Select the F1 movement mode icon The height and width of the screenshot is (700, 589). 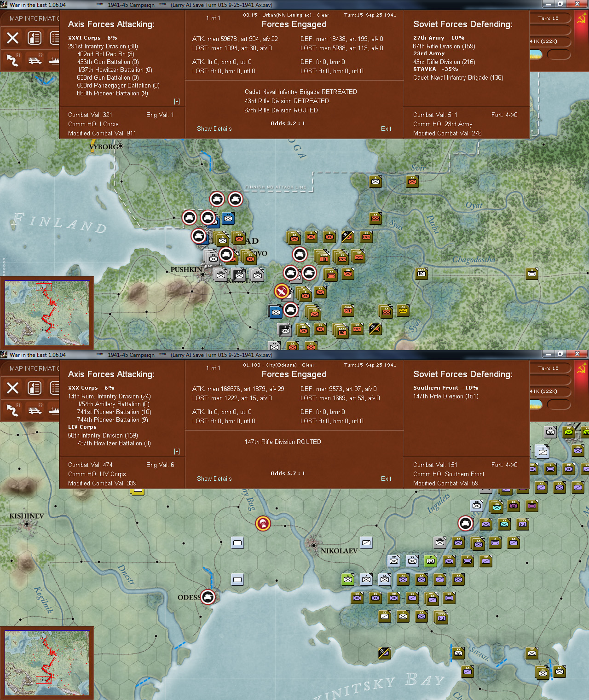coord(12,60)
